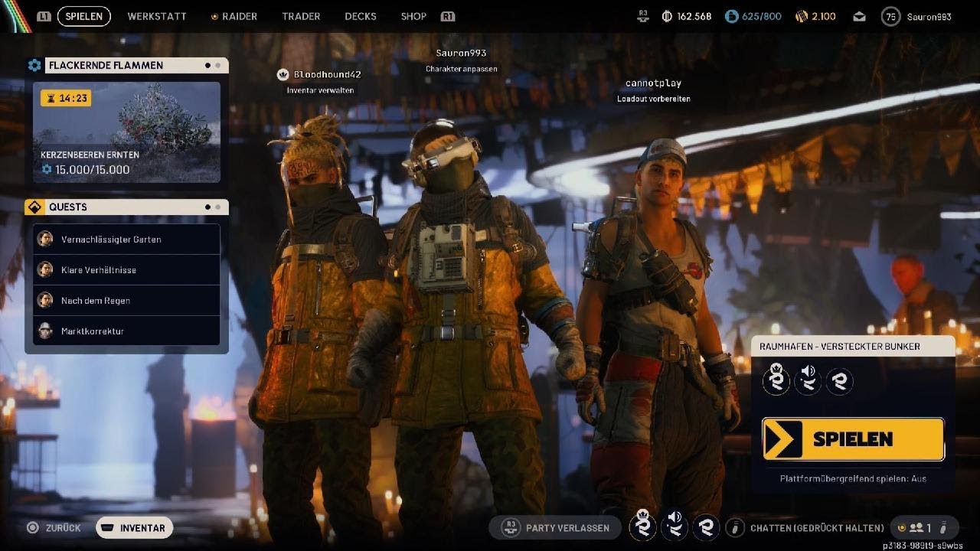Click the blue currency icon beside 625/800
Viewport: 980px width, 551px height.
pos(731,16)
